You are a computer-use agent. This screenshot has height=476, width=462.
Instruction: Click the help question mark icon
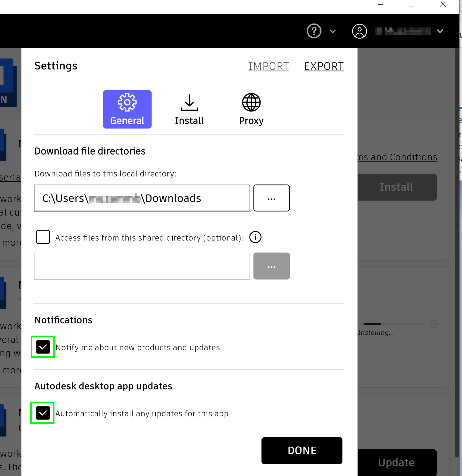[x=314, y=31]
